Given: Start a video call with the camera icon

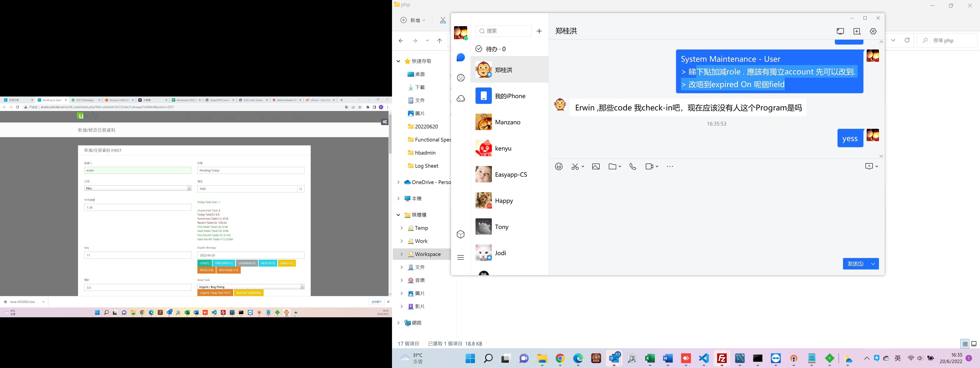Looking at the screenshot, I should [x=649, y=166].
